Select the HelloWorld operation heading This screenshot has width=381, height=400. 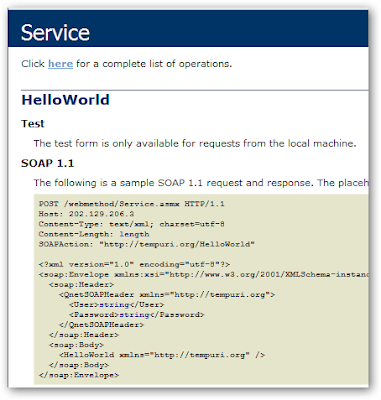(x=65, y=100)
